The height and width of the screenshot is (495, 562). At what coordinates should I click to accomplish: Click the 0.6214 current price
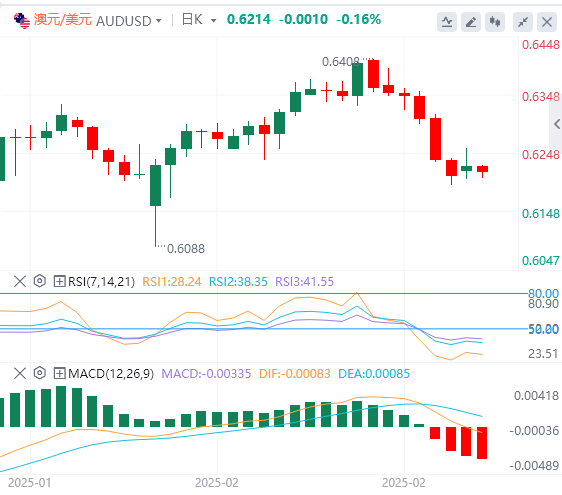(249, 19)
